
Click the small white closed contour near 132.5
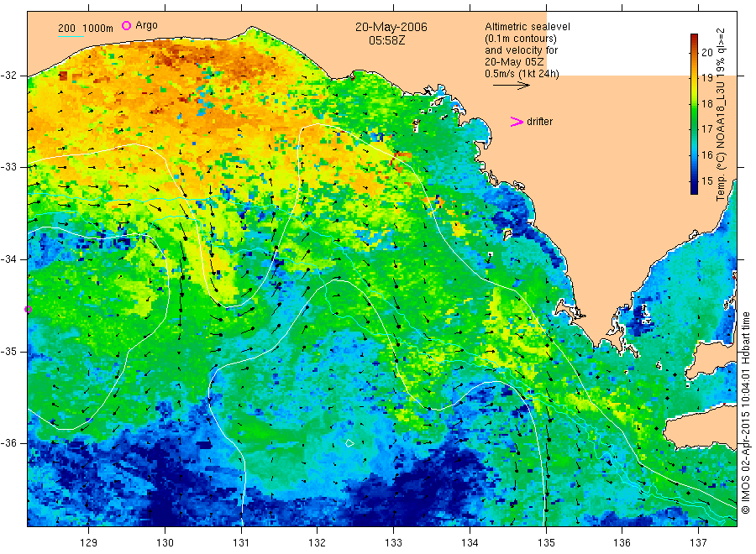coord(350,443)
